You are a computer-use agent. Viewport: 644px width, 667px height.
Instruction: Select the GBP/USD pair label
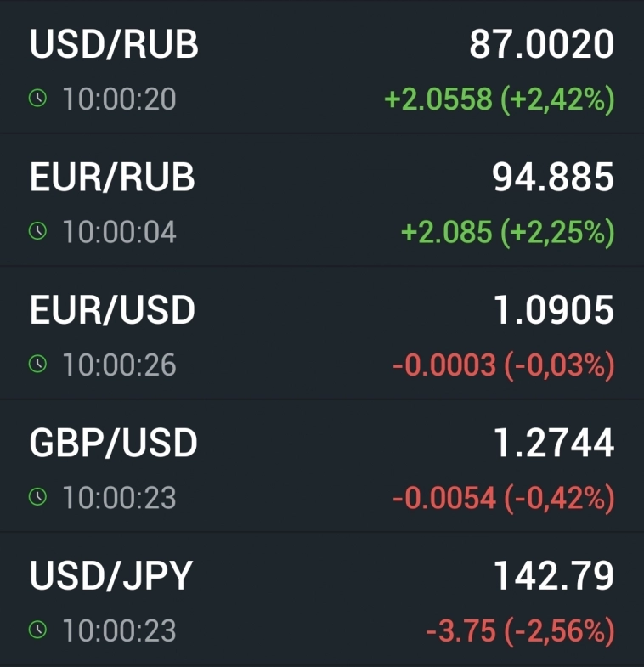(x=113, y=443)
